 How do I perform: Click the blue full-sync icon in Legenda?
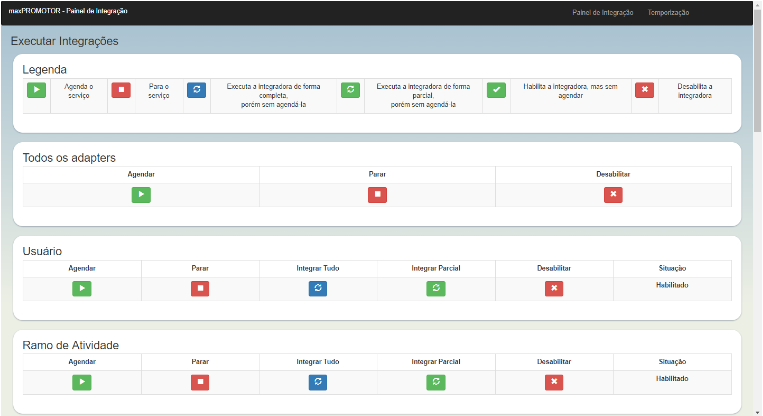[197, 90]
